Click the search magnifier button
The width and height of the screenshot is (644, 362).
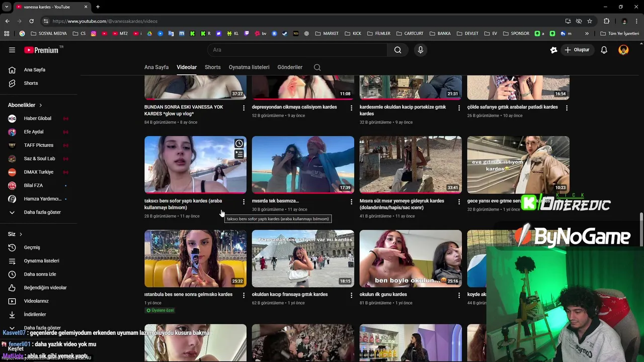pyautogui.click(x=397, y=50)
